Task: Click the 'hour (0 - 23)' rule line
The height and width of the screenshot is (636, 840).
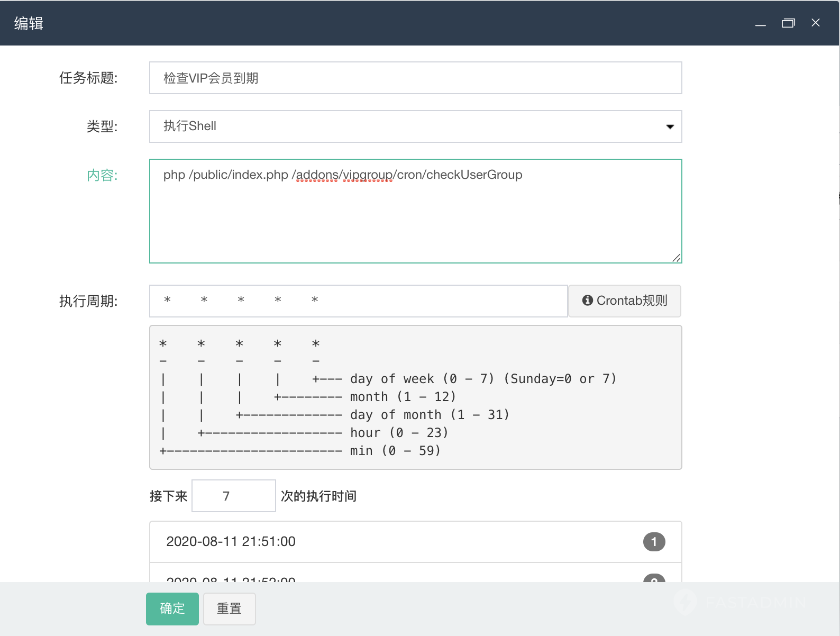Action: point(399,433)
